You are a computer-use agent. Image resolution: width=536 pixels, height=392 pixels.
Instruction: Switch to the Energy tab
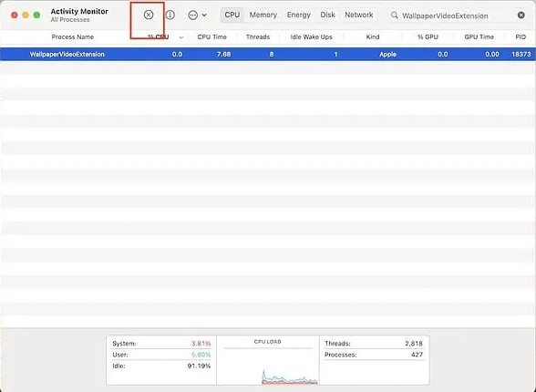[298, 15]
